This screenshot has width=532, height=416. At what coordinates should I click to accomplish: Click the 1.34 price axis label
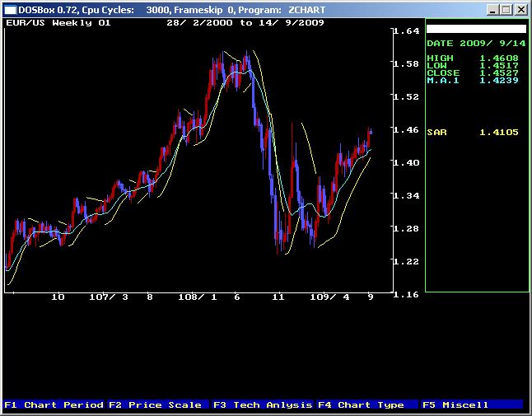(x=407, y=195)
